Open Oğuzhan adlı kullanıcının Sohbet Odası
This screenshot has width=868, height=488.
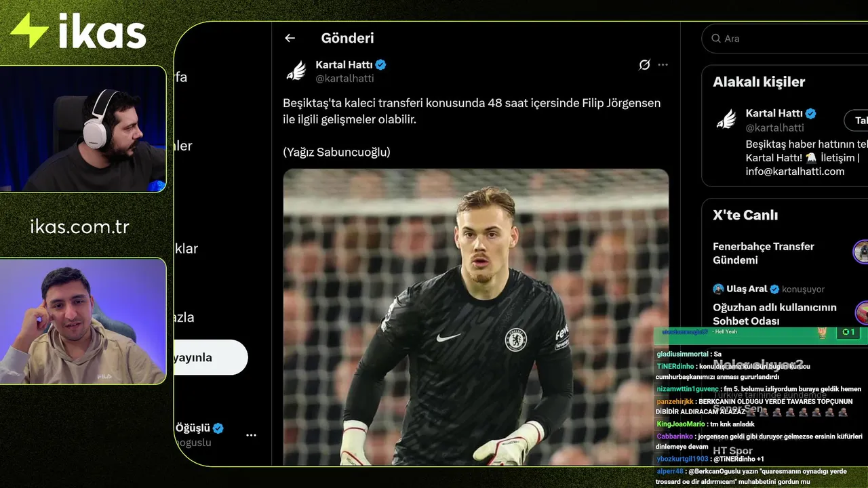[x=774, y=314]
